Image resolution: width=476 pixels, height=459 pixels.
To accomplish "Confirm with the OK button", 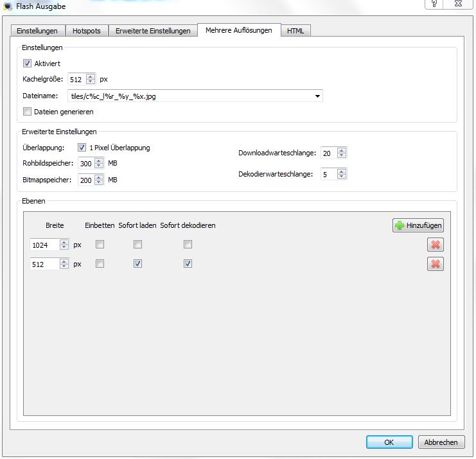I will click(x=389, y=442).
